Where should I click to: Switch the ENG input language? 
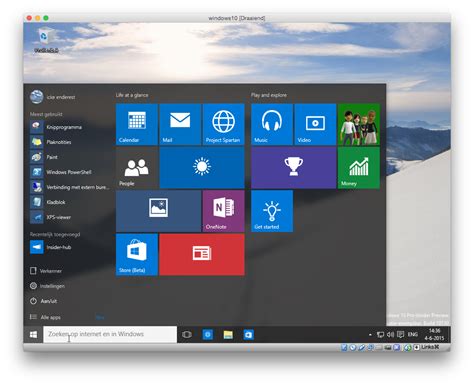(x=413, y=334)
